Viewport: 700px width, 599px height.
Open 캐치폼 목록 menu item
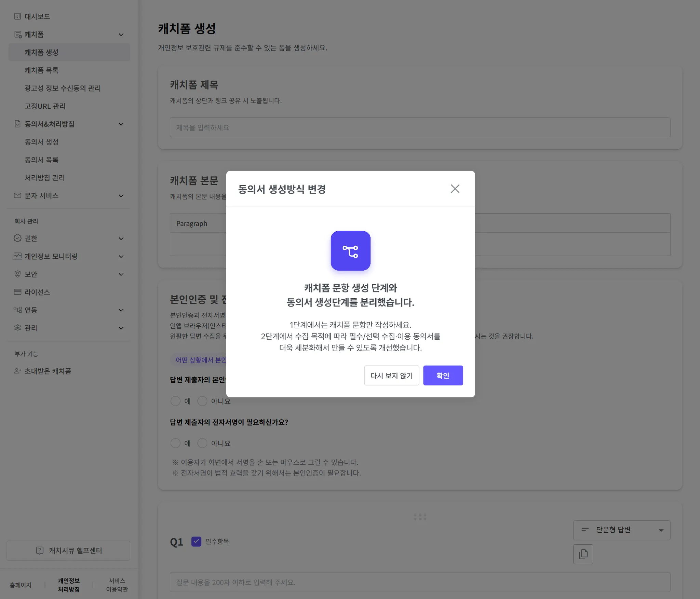point(41,70)
